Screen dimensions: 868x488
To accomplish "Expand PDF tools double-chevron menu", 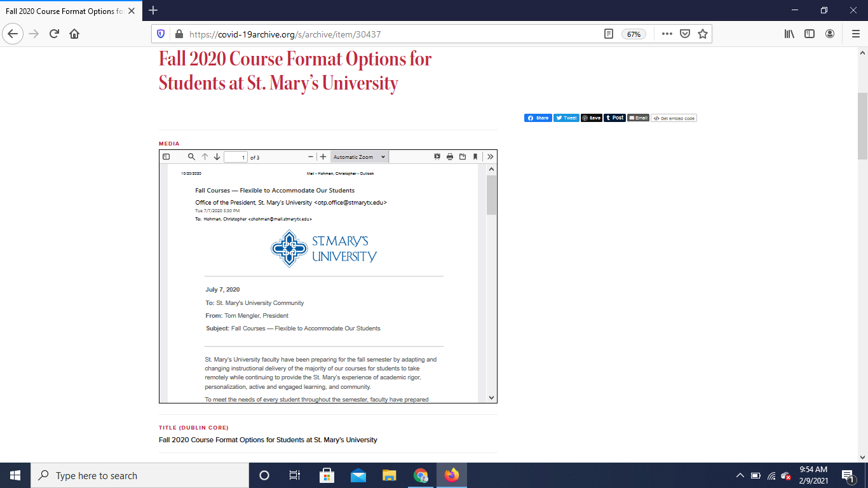I will (x=491, y=157).
